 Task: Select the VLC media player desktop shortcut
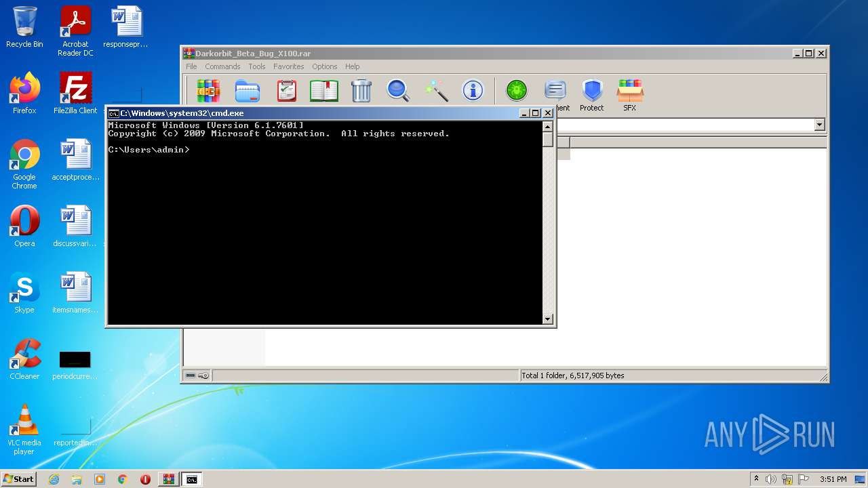coord(24,430)
